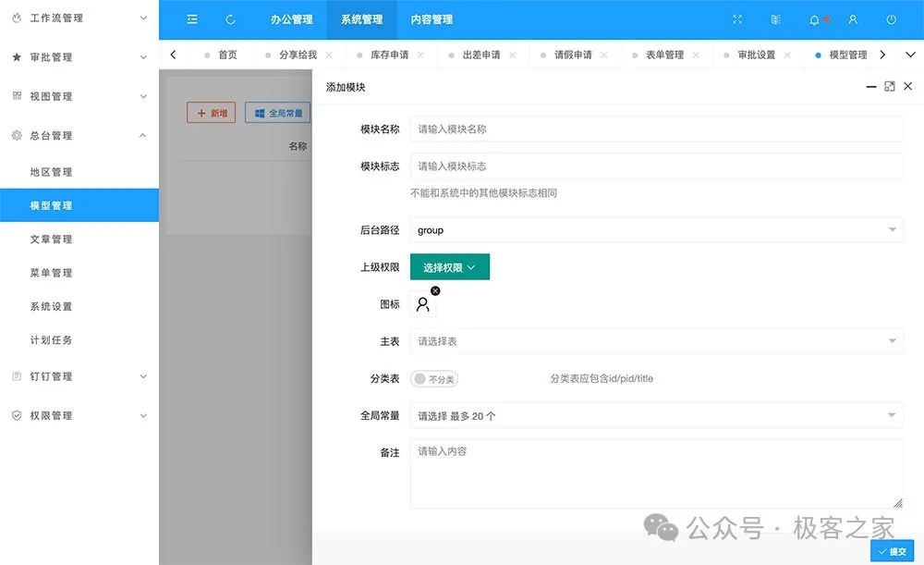924x565 pixels.
Task: Toggle the 不分类 switch
Action: click(x=434, y=379)
